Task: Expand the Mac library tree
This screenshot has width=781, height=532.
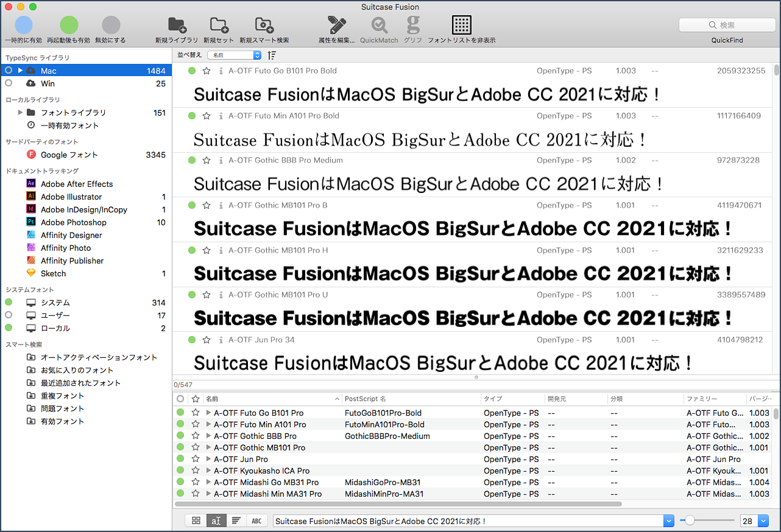Action: click(x=20, y=70)
